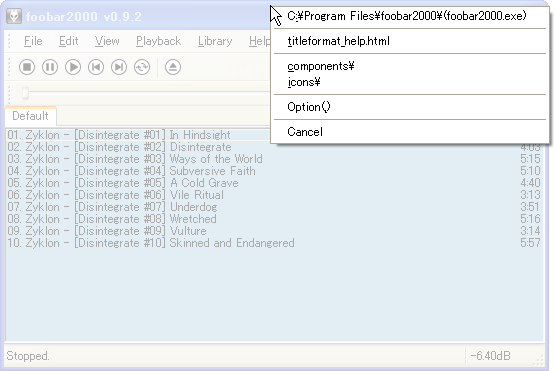Select track 05 A Cold Grave

point(274,183)
